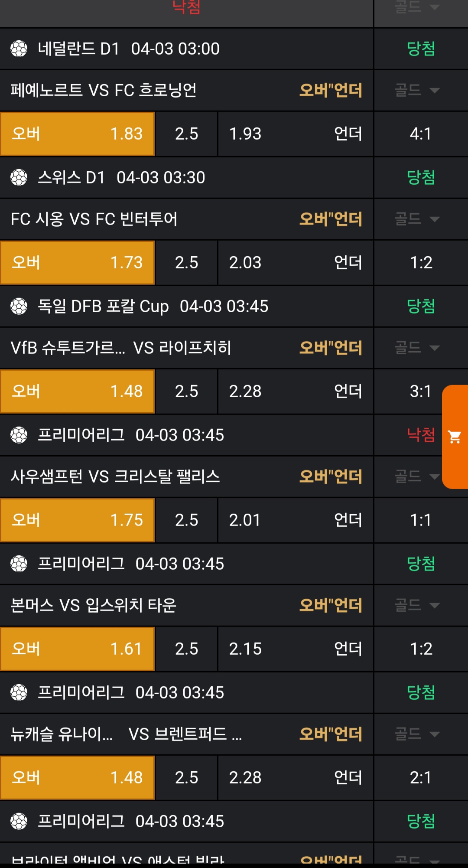Select 언더 2.03 option for FC 시옹 match

[x=296, y=262]
